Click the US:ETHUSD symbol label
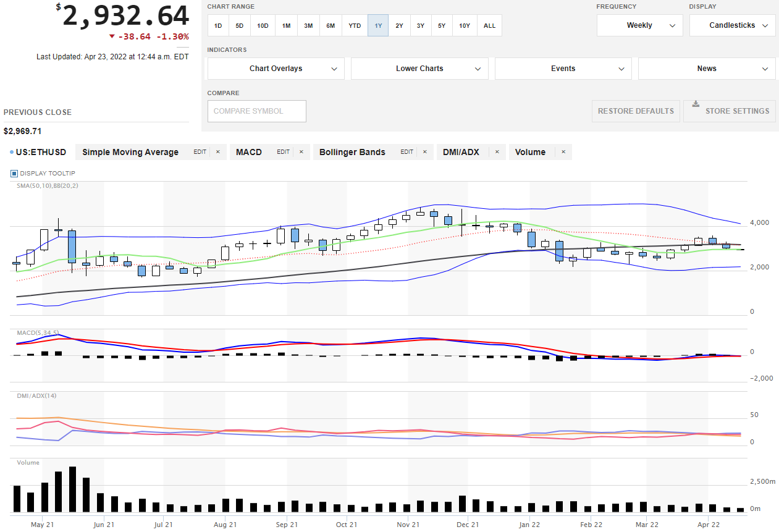 [41, 152]
